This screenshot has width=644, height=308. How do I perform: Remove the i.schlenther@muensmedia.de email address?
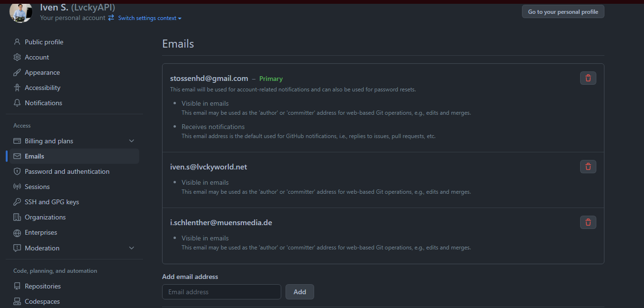click(x=588, y=222)
